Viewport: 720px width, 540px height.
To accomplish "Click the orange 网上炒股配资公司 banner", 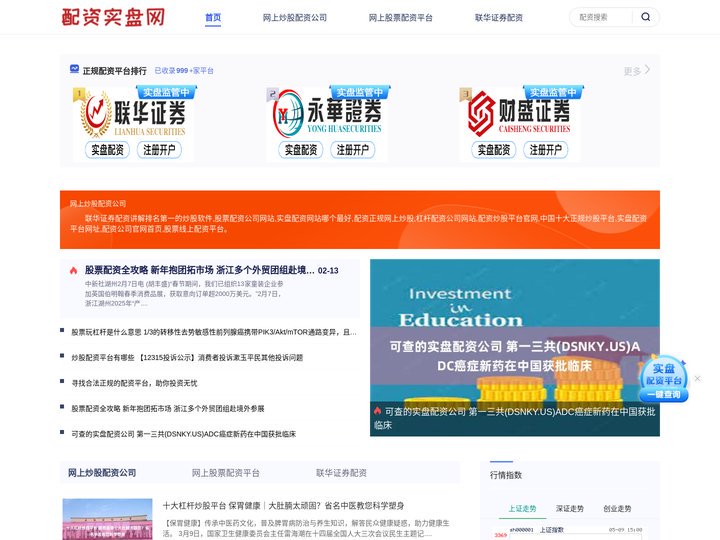I will click(360, 219).
